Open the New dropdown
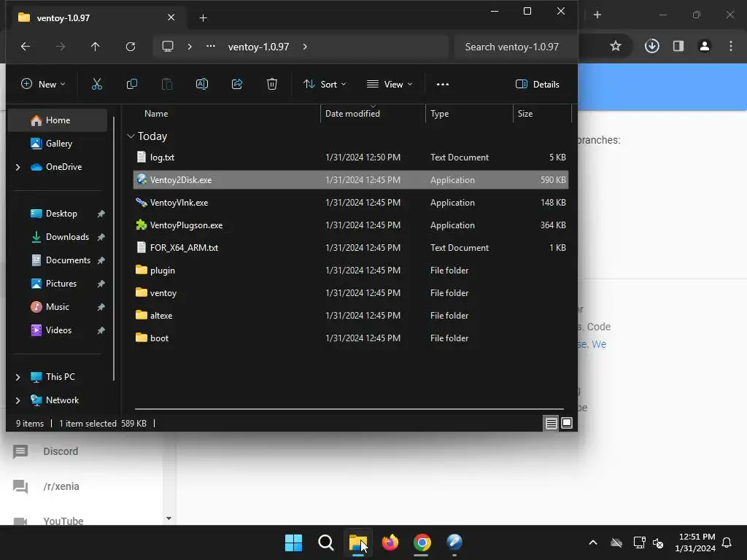This screenshot has width=747, height=560. pos(43,85)
